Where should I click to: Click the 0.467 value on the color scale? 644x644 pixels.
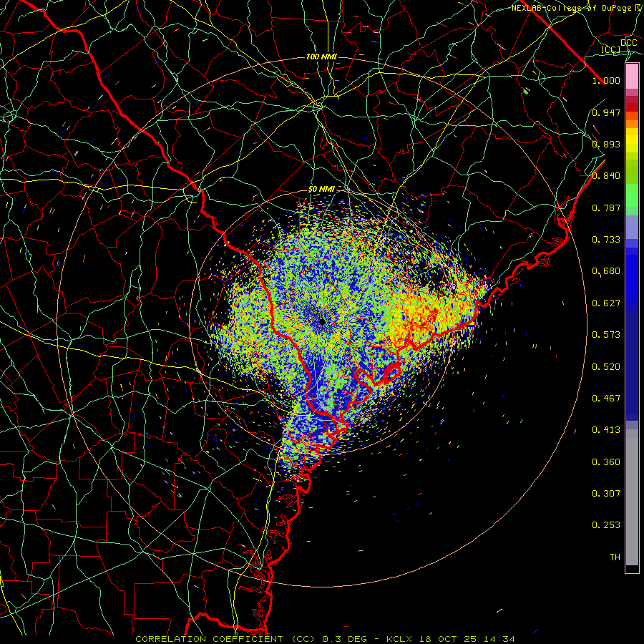click(x=606, y=399)
